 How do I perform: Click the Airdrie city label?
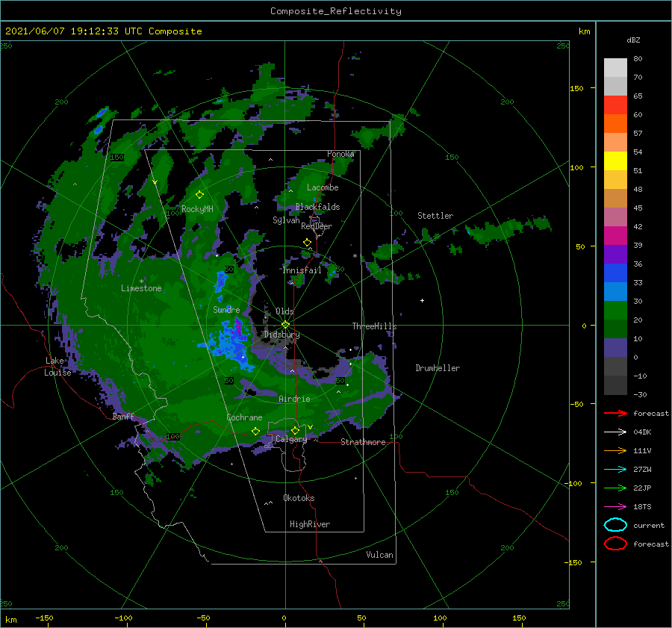tap(294, 399)
